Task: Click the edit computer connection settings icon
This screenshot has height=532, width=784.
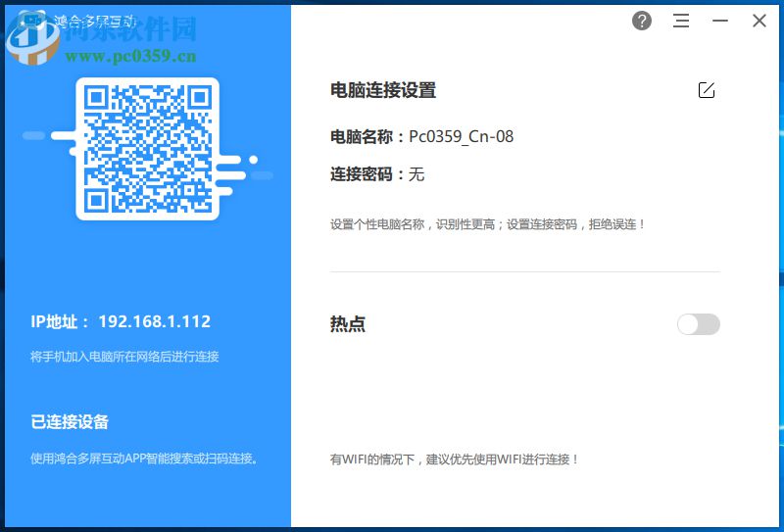Action: click(x=706, y=90)
